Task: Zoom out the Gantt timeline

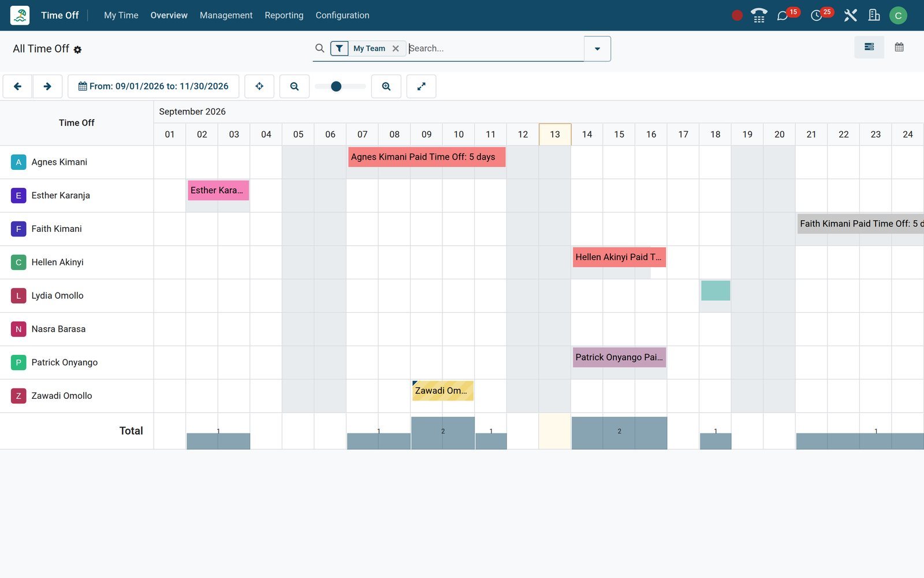Action: point(295,86)
